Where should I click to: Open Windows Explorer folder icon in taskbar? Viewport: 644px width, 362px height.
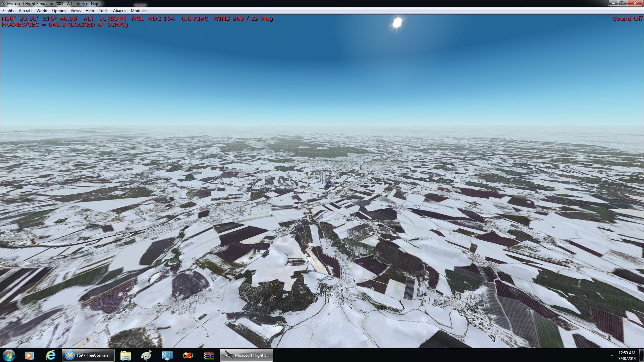click(x=125, y=355)
